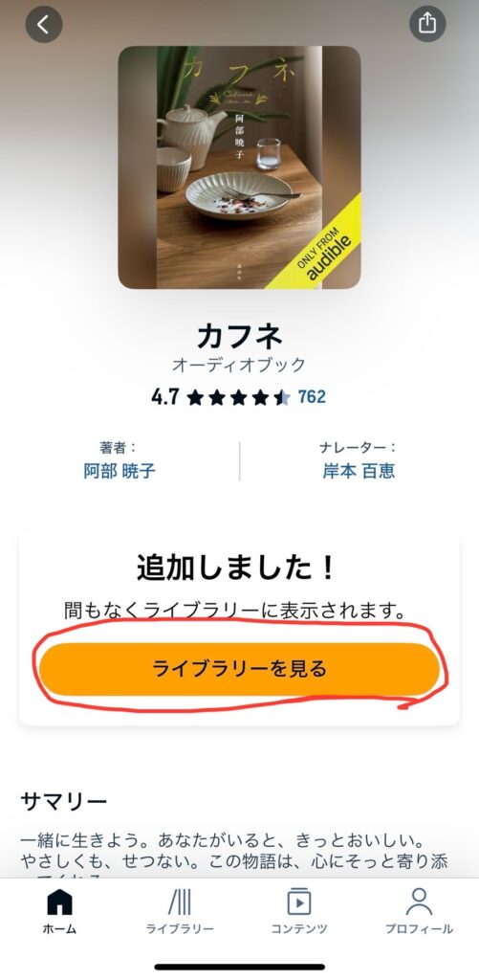Tap the 追加しました！ confirmation card
This screenshot has width=479, height=980.
point(239,630)
